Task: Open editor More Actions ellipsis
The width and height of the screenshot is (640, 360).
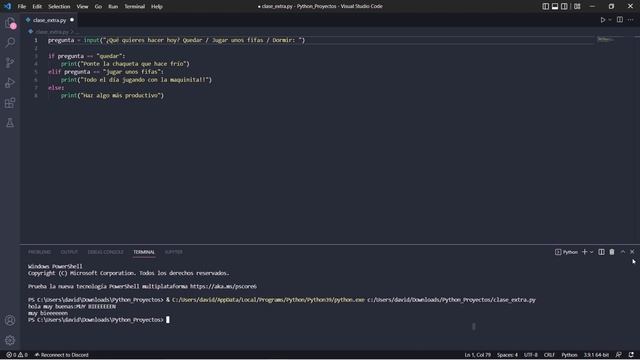Action: pyautogui.click(x=631, y=20)
